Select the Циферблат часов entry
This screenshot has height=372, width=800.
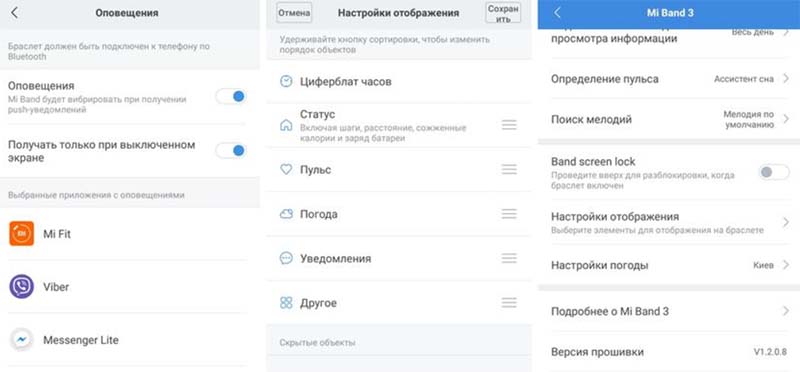[x=398, y=81]
